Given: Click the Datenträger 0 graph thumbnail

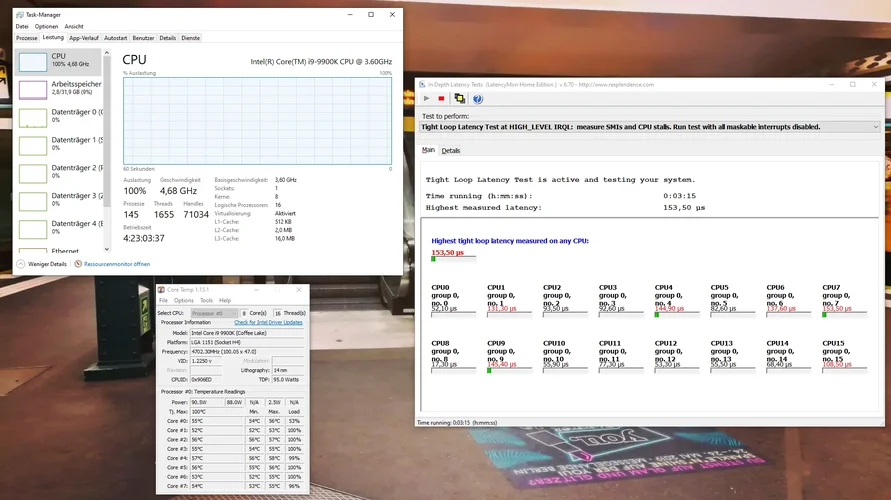Looking at the screenshot, I should (x=33, y=118).
